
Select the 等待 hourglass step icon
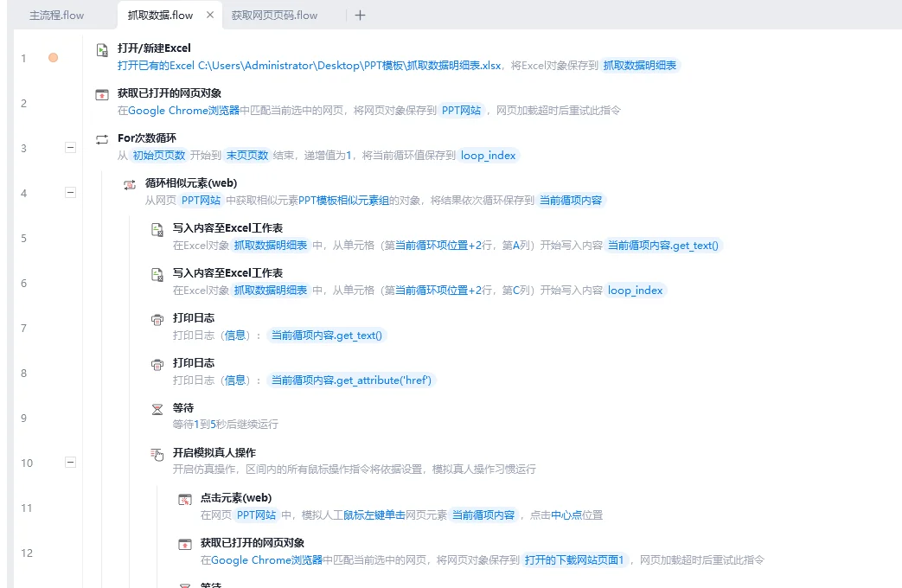point(157,407)
